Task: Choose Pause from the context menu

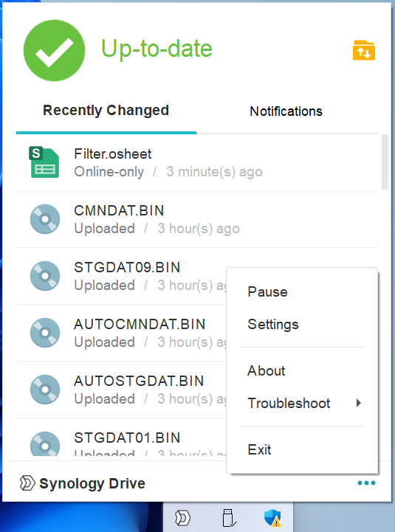Action: [x=267, y=292]
